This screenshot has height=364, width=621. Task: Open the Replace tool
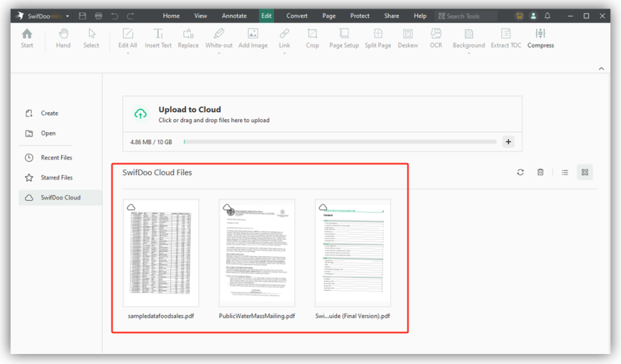(188, 38)
